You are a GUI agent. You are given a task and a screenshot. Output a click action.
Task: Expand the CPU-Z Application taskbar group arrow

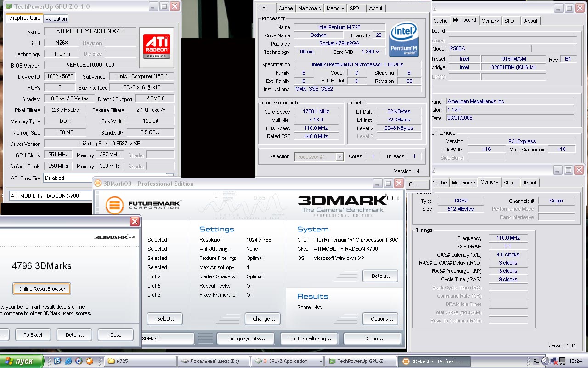[x=321, y=361]
